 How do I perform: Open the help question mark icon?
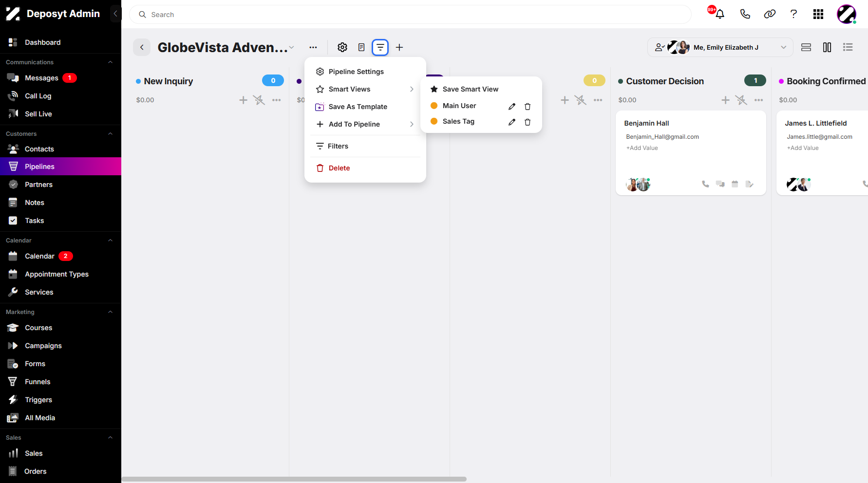coord(793,14)
